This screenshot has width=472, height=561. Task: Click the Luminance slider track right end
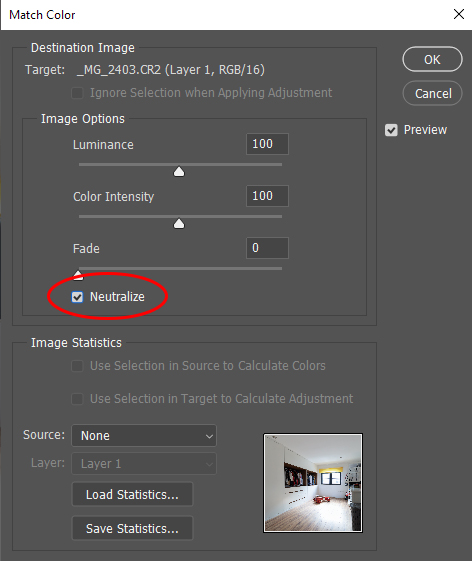(x=280, y=165)
